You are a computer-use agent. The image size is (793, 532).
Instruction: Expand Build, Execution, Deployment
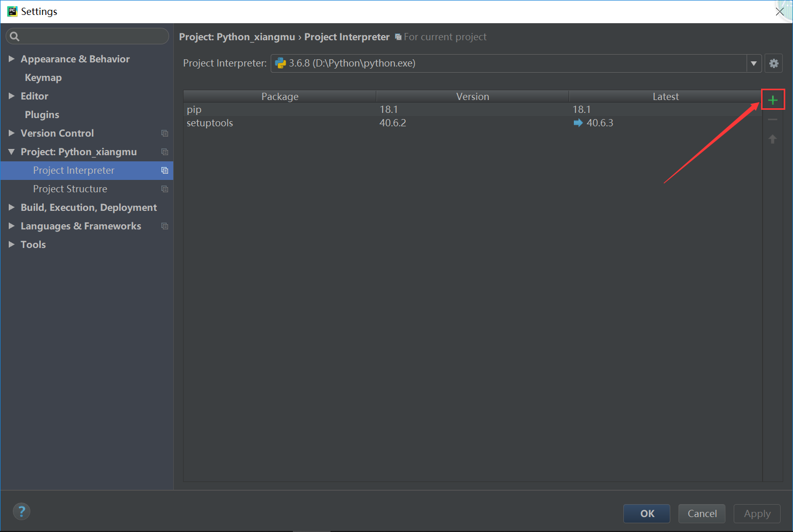(12, 207)
